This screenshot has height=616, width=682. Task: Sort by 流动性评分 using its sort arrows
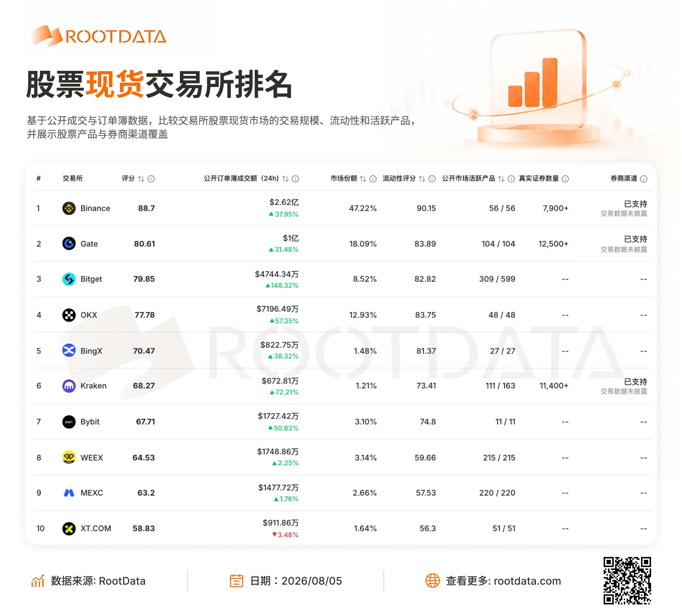(422, 179)
